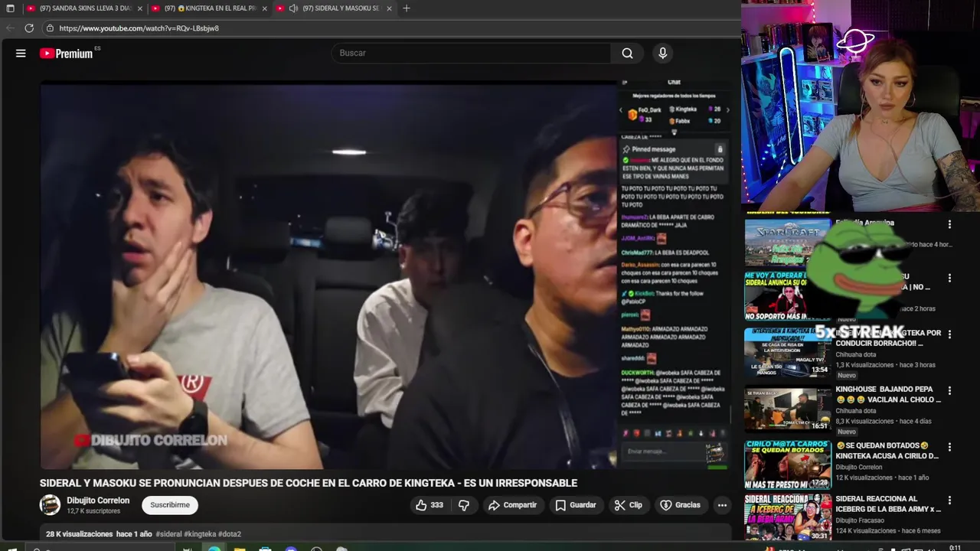
Task: Click the #kingteka hashtag
Action: [200, 534]
